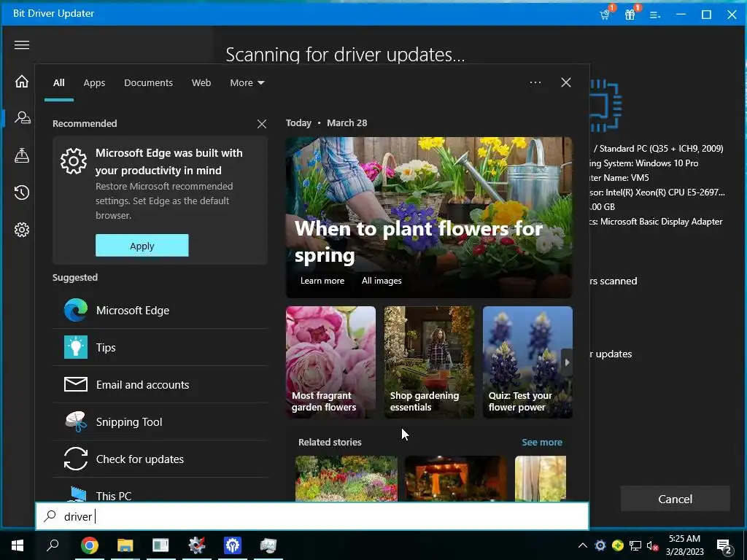Expand the More dropdown in search
The image size is (747, 560).
(x=247, y=83)
